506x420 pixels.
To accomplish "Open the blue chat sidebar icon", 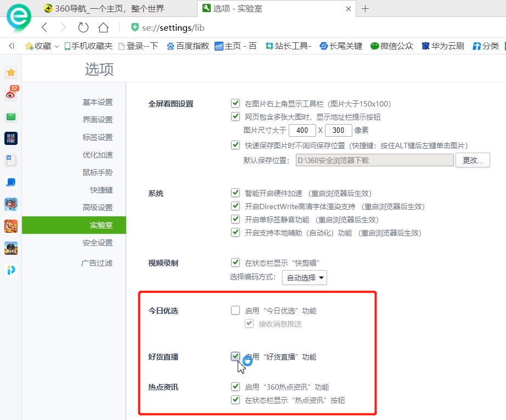I will click(10, 183).
